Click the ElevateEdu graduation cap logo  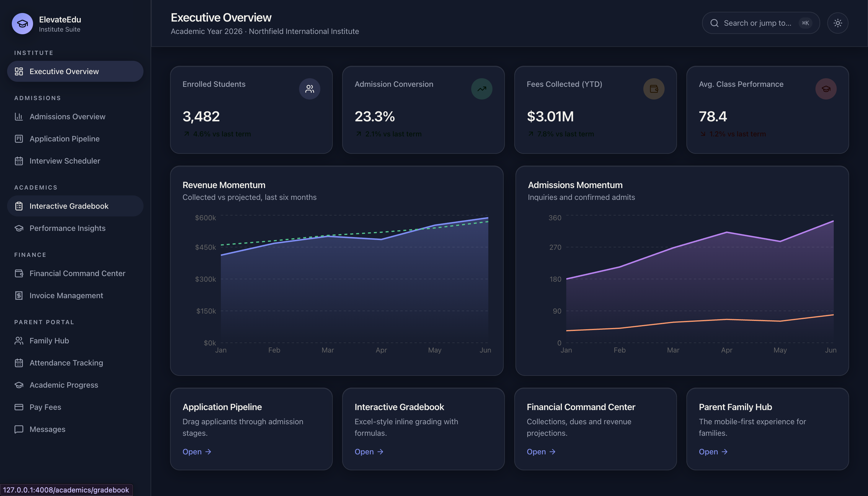pos(22,24)
